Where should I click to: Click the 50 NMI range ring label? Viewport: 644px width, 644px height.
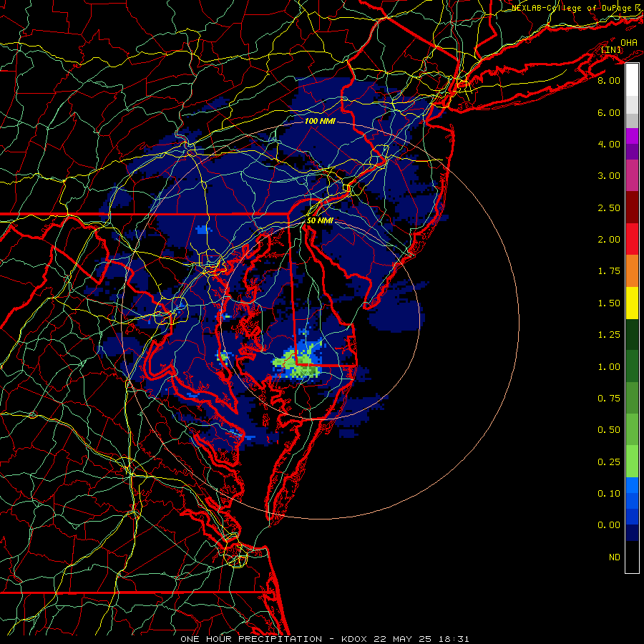[320, 220]
